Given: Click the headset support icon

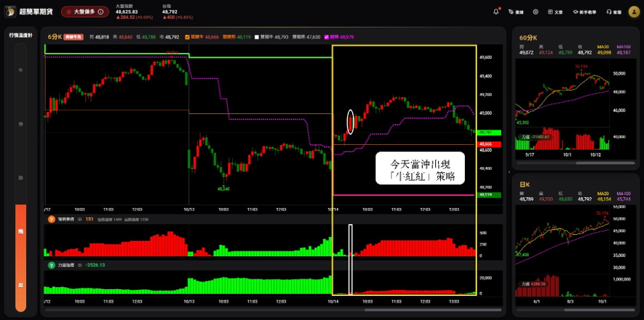Looking at the screenshot, I should pos(609,12).
